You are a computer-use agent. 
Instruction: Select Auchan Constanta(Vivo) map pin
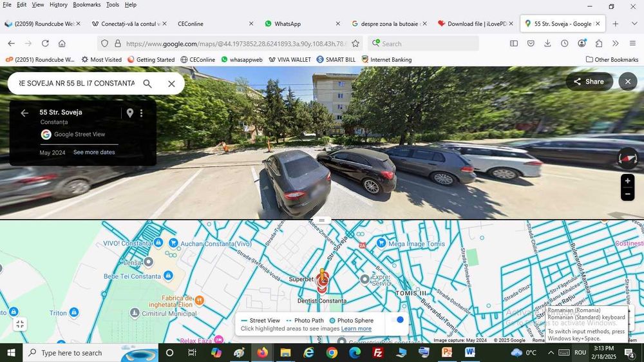tap(173, 243)
